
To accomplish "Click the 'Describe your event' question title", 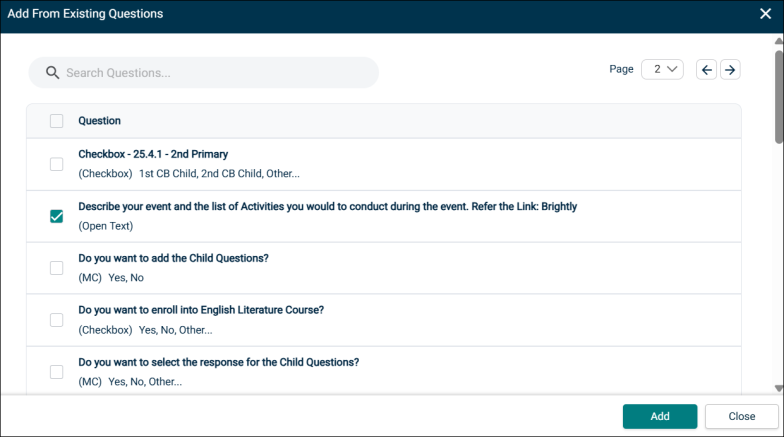I will click(x=328, y=206).
